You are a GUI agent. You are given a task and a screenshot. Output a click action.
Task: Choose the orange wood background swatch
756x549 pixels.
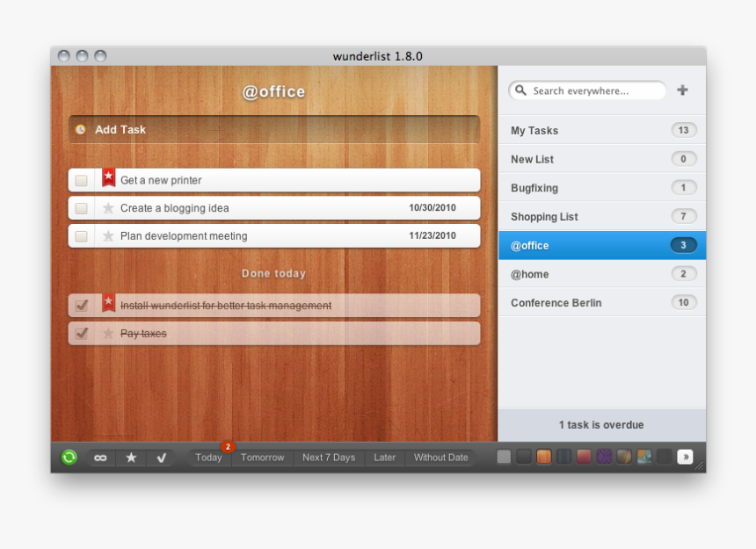click(x=543, y=457)
